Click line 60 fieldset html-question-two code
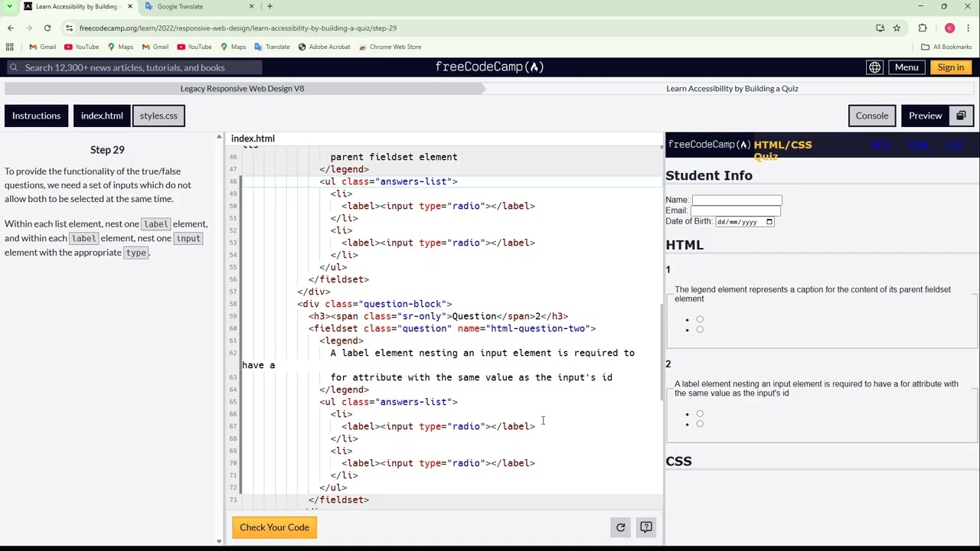The image size is (980, 551). point(452,328)
